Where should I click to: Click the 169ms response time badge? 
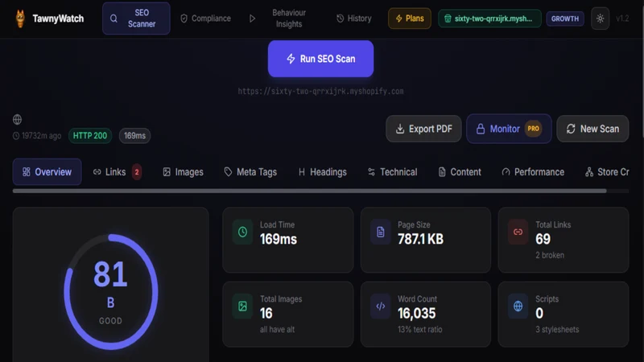(134, 135)
